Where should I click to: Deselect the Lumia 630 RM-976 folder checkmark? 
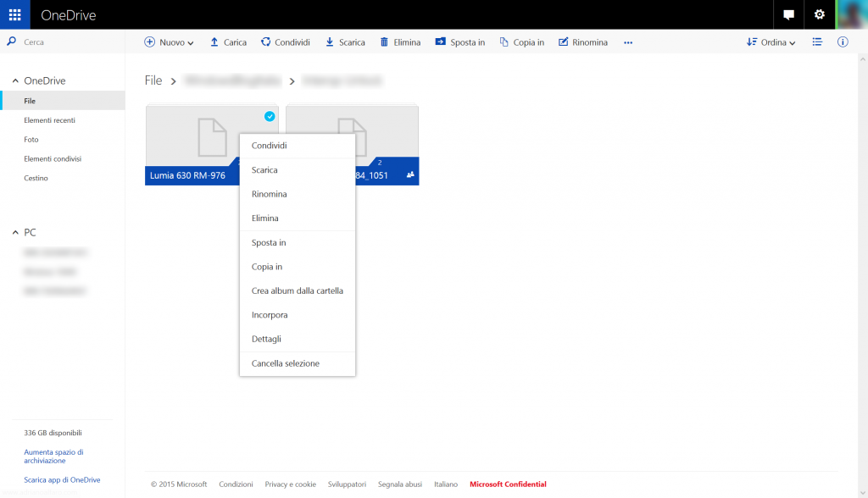click(x=270, y=116)
